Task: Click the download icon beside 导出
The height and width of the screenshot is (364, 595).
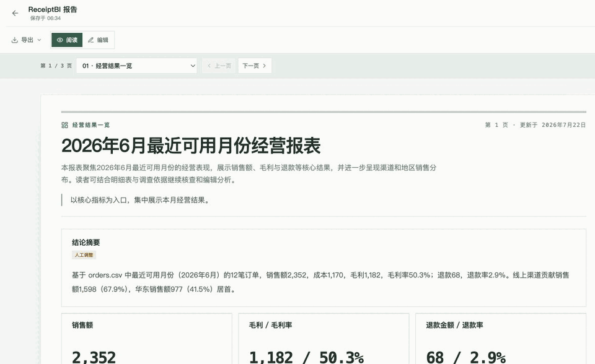Action: click(14, 40)
